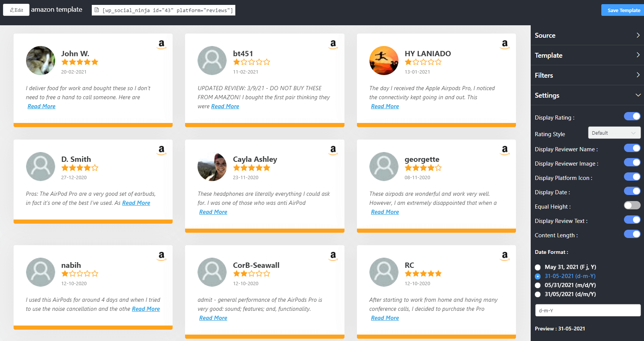Click Cayla Ashley's reviewer profile photo
This screenshot has width=644, height=341.
212,166
